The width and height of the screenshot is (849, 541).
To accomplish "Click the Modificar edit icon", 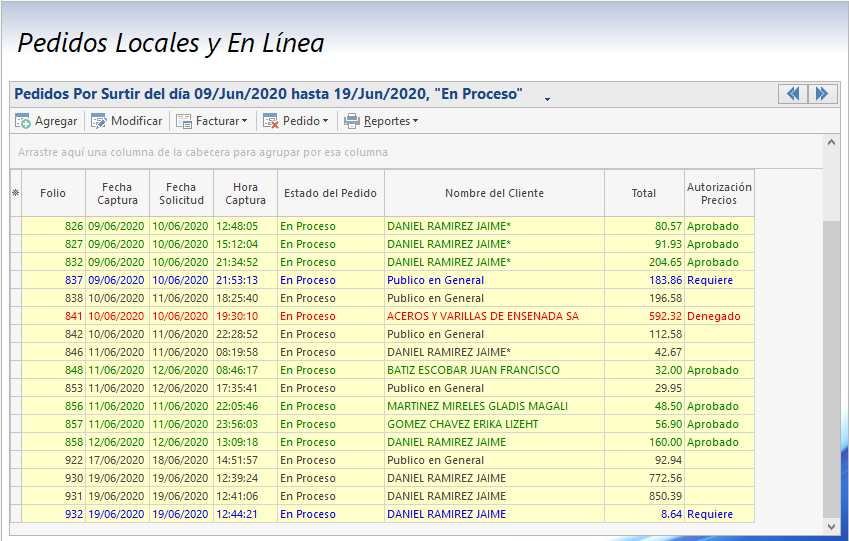I will point(99,121).
